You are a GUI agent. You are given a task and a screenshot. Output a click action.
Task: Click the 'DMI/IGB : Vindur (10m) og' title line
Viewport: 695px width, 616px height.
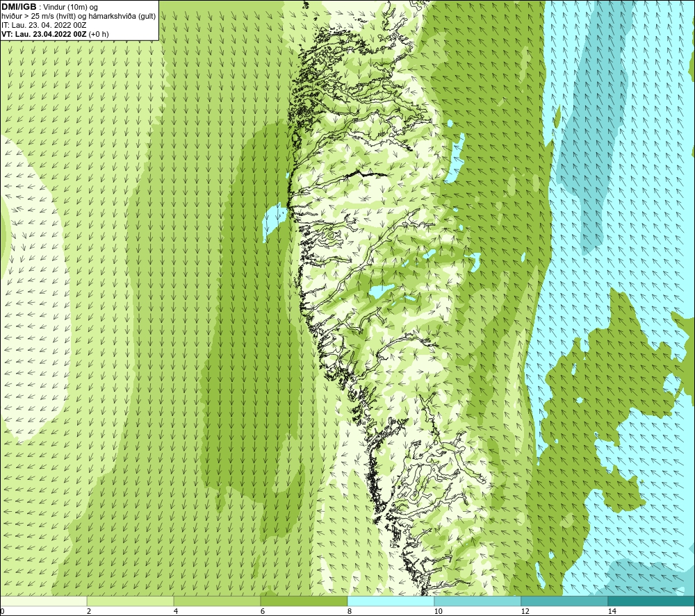pyautogui.click(x=50, y=7)
